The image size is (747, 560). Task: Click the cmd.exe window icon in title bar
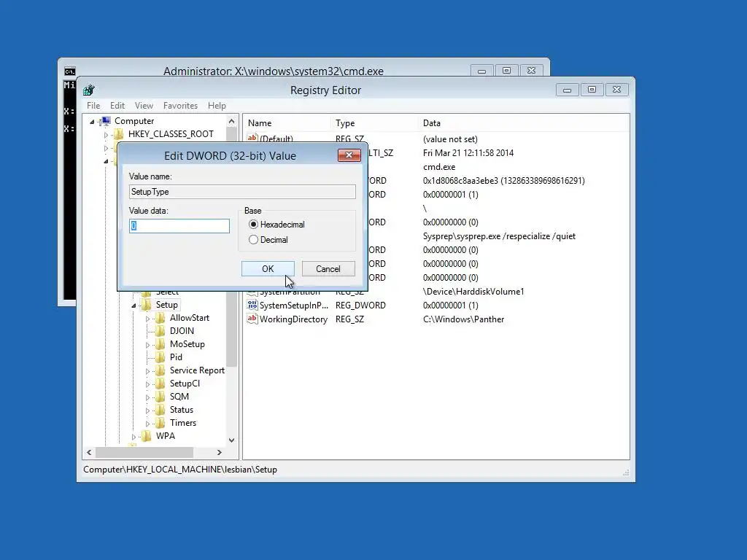tap(69, 71)
